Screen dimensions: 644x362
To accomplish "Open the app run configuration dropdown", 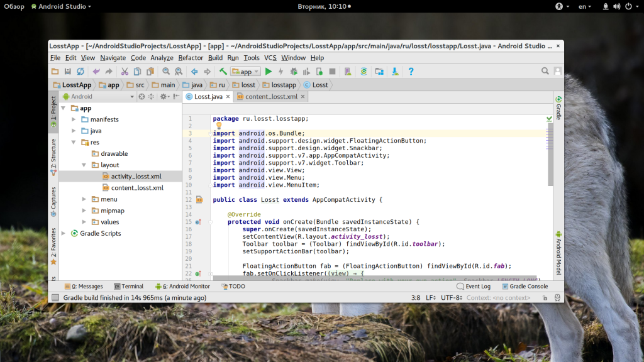I will click(x=245, y=72).
